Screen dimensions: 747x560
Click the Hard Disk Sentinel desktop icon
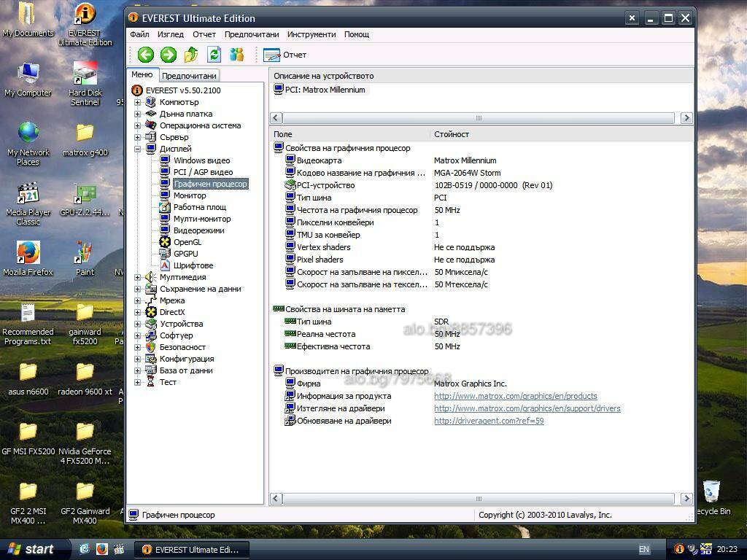[85, 84]
